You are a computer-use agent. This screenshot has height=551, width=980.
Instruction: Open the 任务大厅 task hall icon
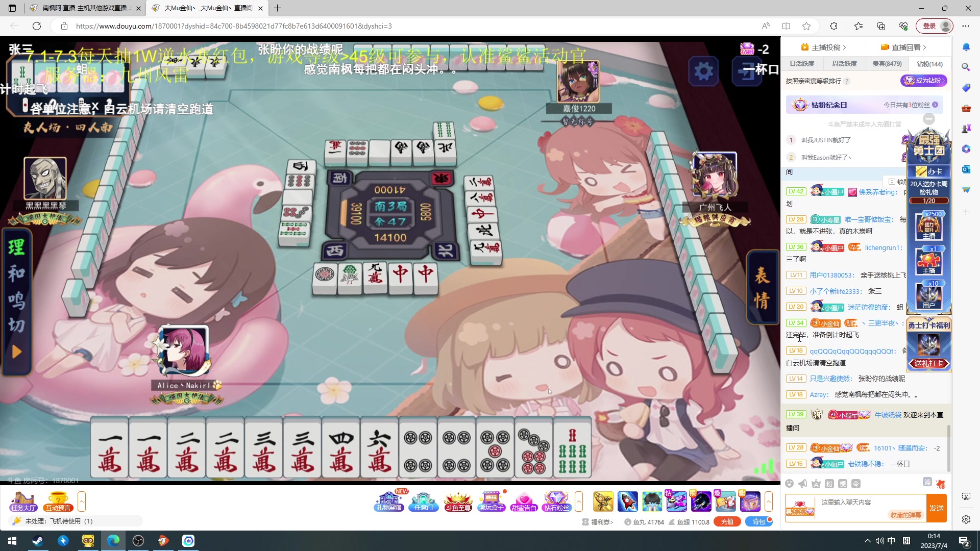pos(23,502)
